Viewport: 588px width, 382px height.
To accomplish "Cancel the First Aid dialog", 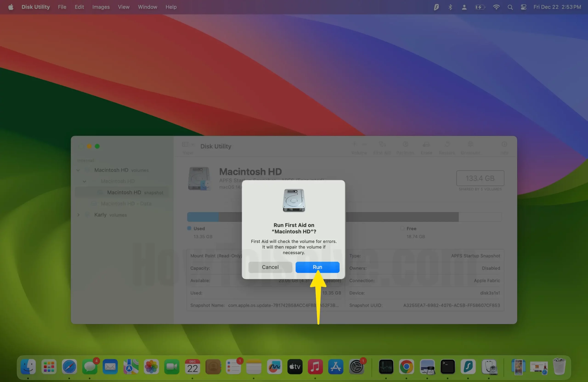I will pos(270,267).
